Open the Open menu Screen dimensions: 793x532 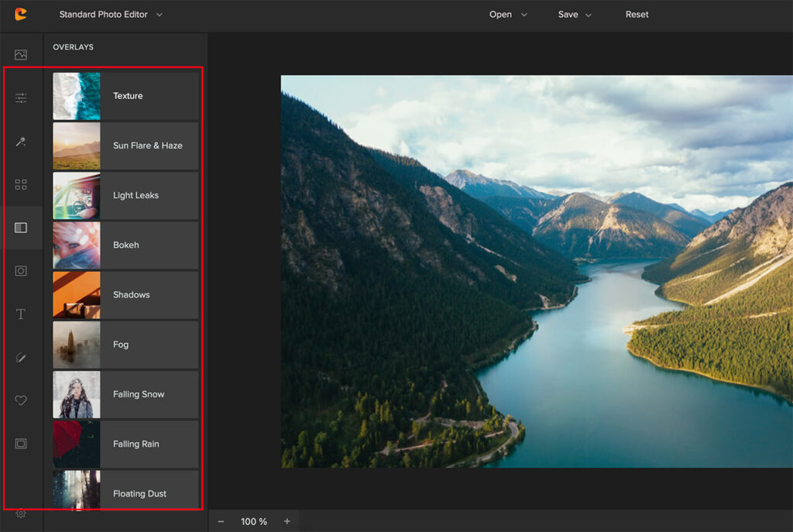pos(500,15)
